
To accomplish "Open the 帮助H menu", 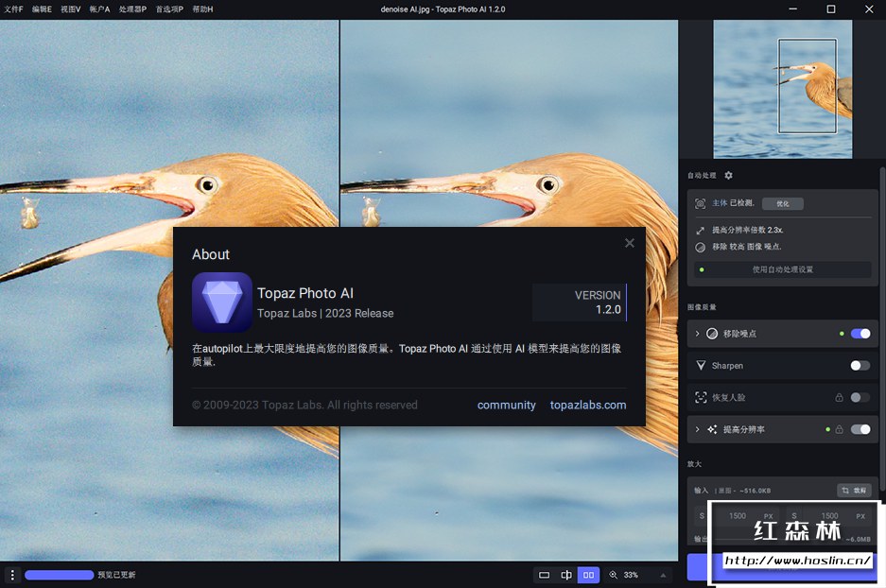I will click(203, 9).
